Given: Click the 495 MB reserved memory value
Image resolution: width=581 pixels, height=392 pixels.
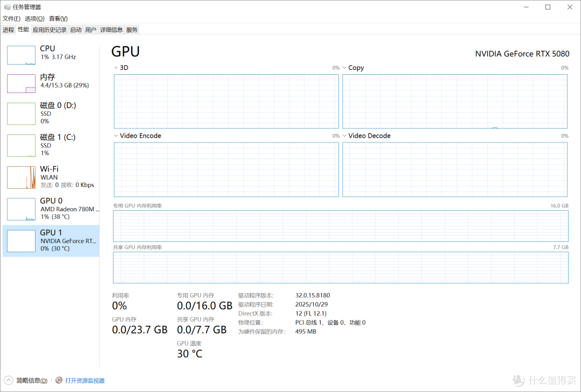Looking at the screenshot, I should [306, 332].
